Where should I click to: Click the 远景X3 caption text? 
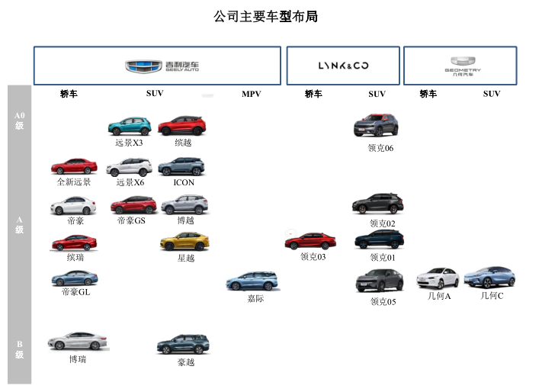129,143
